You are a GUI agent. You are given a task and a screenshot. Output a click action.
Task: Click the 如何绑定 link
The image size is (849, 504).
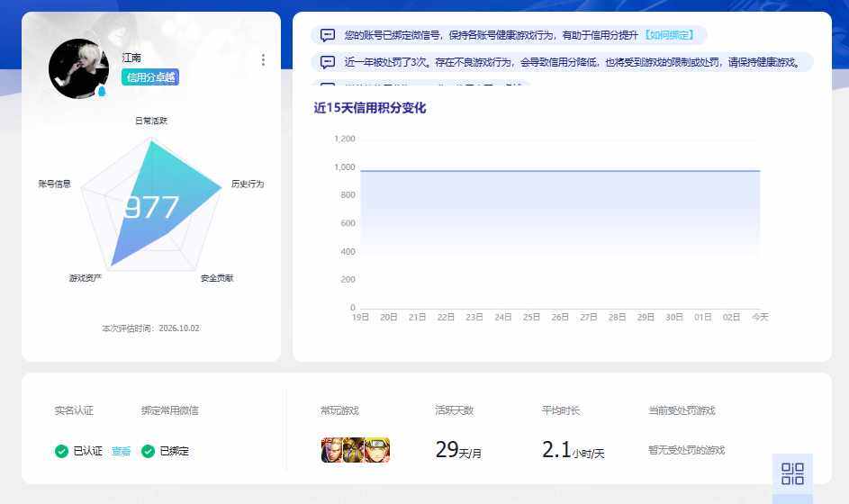coord(669,35)
